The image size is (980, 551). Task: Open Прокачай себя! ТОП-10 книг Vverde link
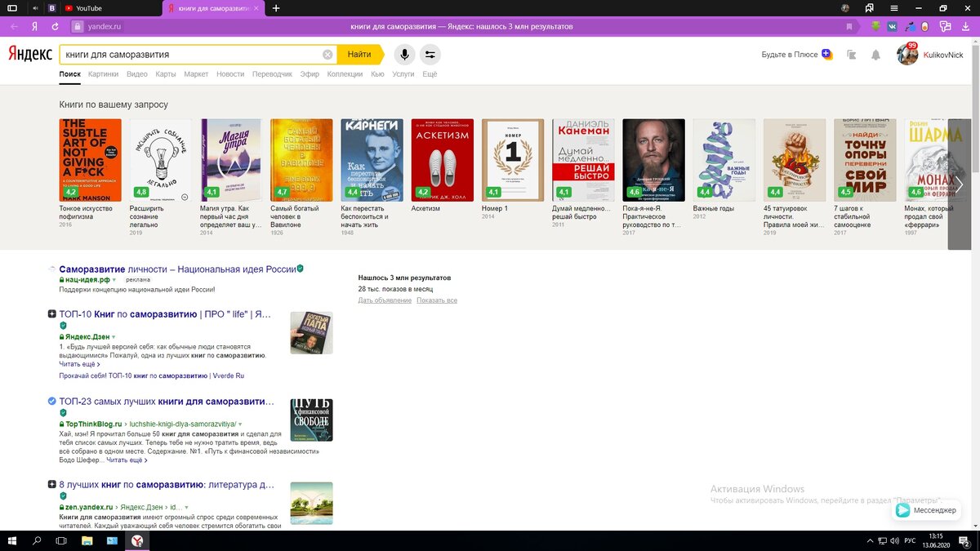(x=152, y=375)
